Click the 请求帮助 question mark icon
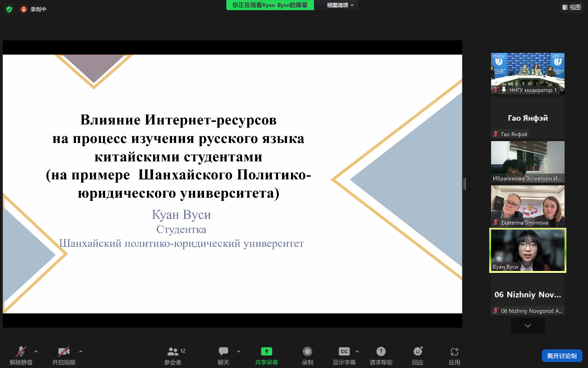This screenshot has width=588, height=368. pos(381,351)
